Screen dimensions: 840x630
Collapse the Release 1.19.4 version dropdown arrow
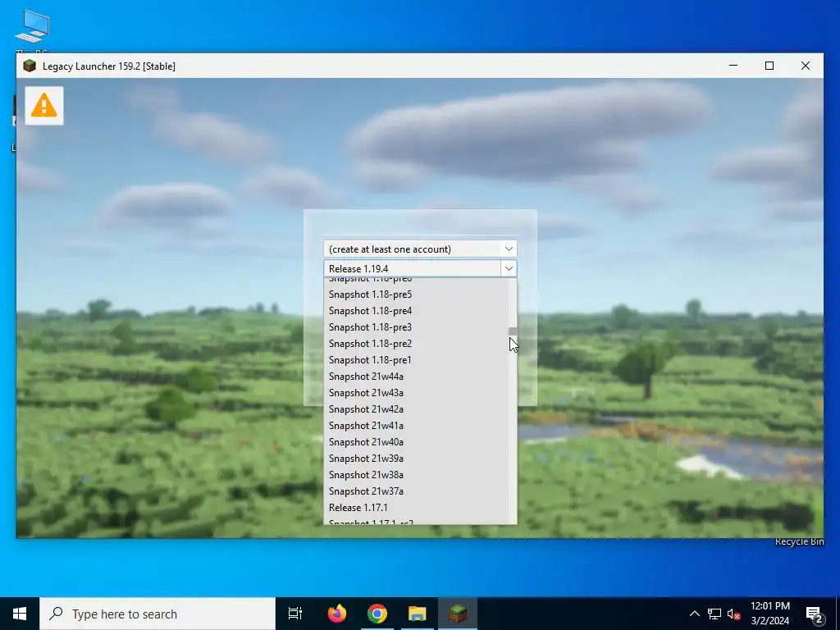pos(509,268)
